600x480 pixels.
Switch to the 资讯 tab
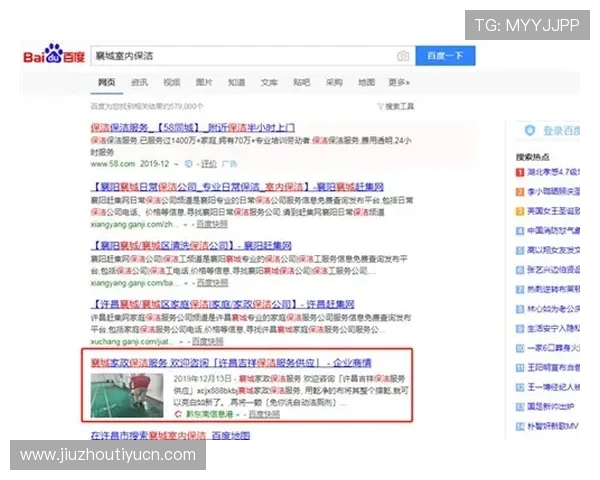(139, 82)
